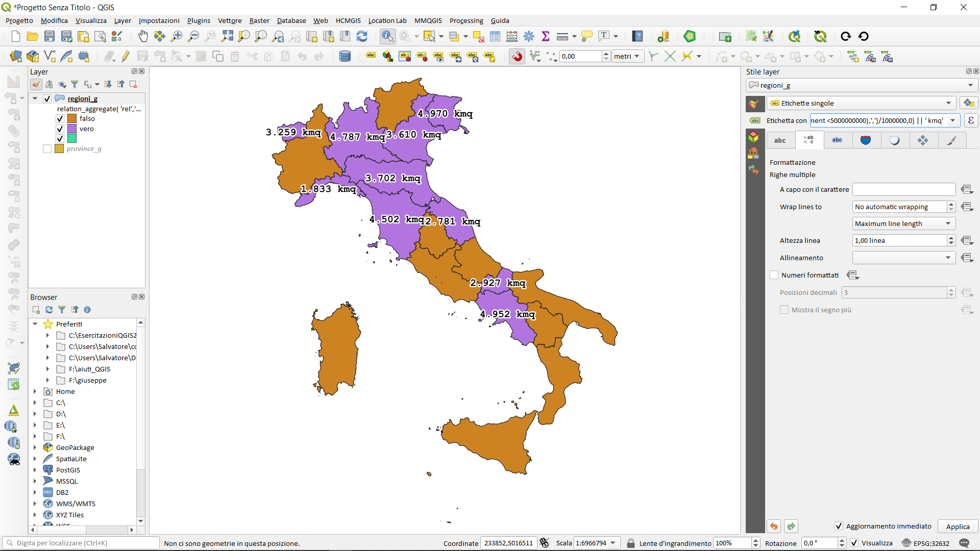This screenshot has height=551, width=980.
Task: Click the A capo con il carattere field
Action: [x=903, y=190]
